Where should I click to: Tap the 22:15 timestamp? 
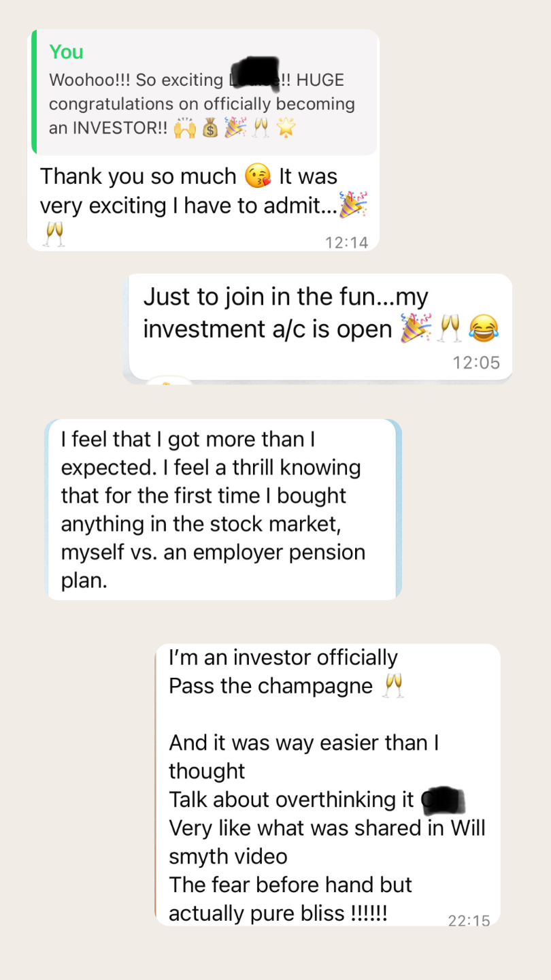[x=469, y=920]
